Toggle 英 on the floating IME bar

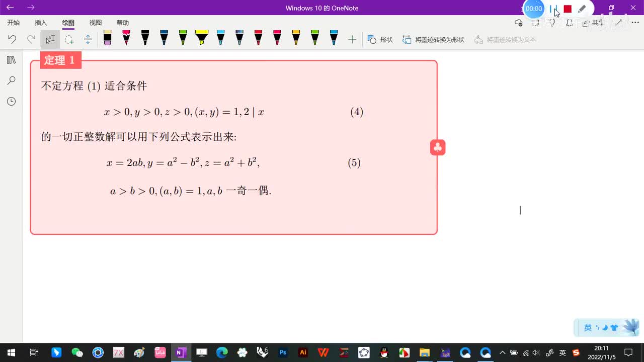point(588,328)
